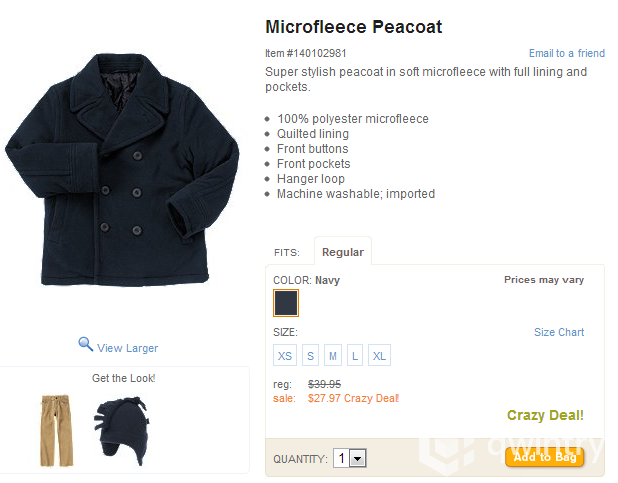Select size M
The image size is (618, 483).
click(x=333, y=356)
